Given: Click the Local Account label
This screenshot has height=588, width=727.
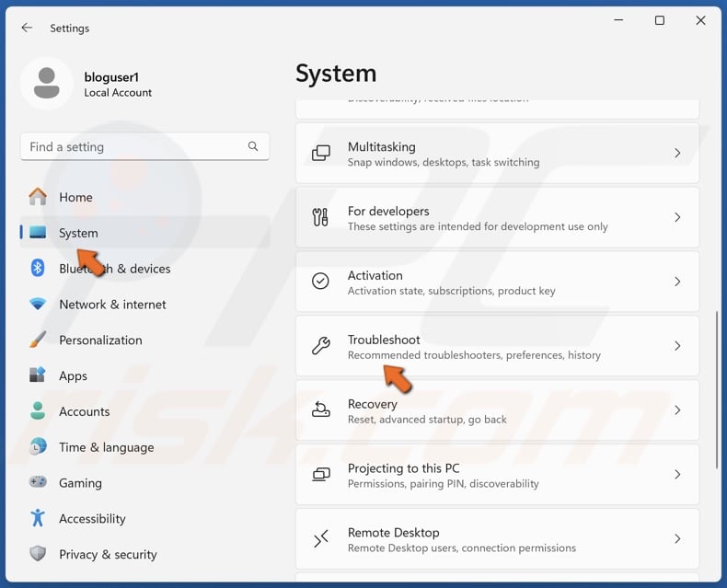Looking at the screenshot, I should 118,93.
